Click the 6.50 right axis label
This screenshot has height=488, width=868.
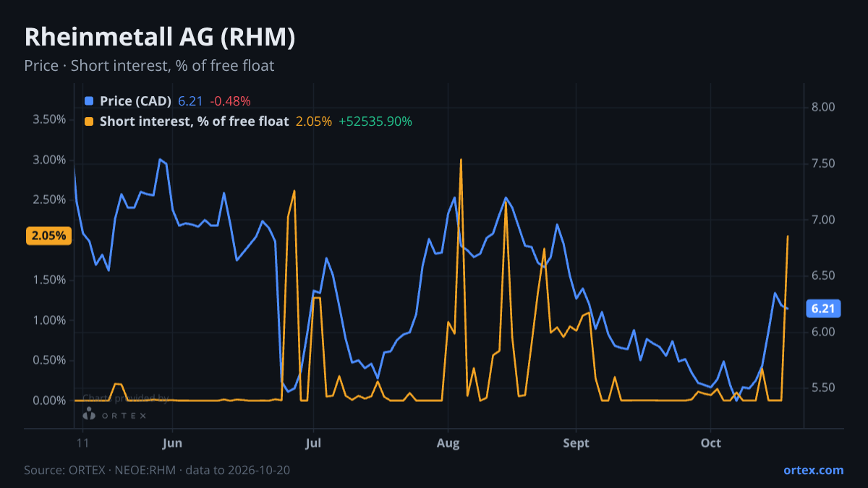(x=823, y=276)
